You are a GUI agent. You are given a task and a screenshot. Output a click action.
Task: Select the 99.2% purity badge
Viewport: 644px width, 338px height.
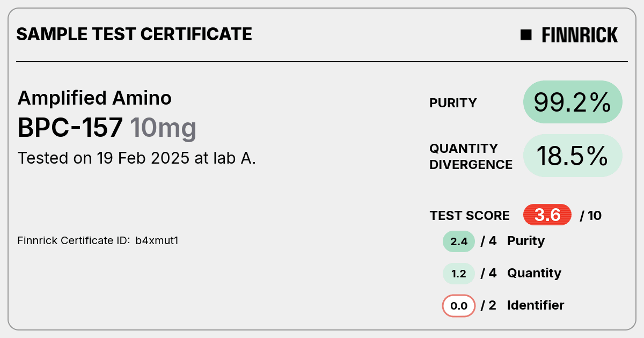click(573, 102)
